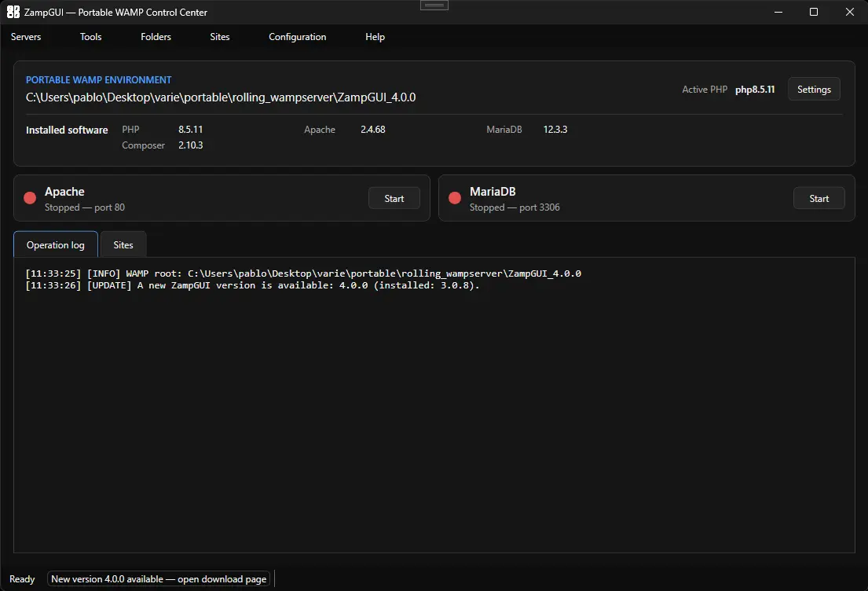Screen dimensions: 868x591
Task: Switch to the Operation log tab
Action: click(55, 244)
